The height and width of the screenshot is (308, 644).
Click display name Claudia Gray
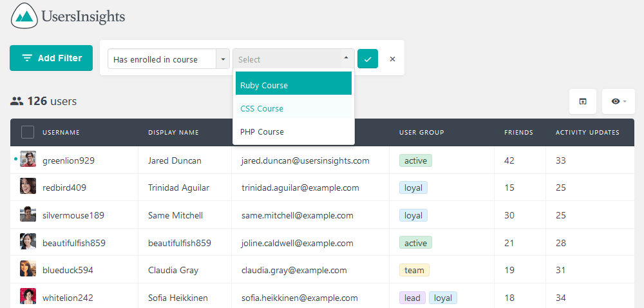tap(173, 270)
